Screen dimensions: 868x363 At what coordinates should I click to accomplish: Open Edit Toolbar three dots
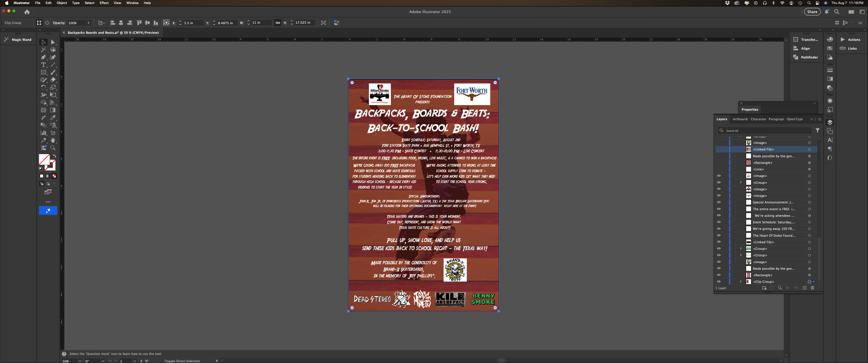(x=48, y=202)
